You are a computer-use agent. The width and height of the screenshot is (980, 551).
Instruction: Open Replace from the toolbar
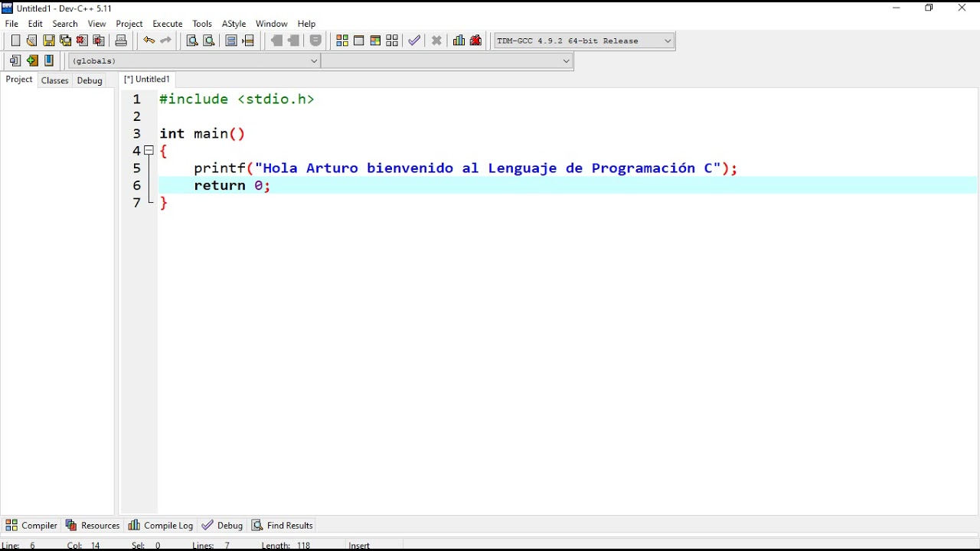(x=209, y=41)
